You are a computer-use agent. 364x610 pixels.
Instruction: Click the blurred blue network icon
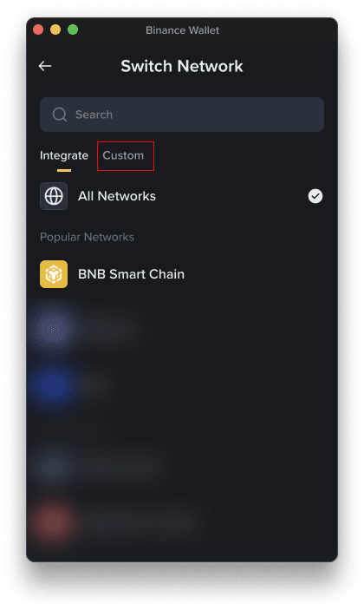pyautogui.click(x=54, y=385)
